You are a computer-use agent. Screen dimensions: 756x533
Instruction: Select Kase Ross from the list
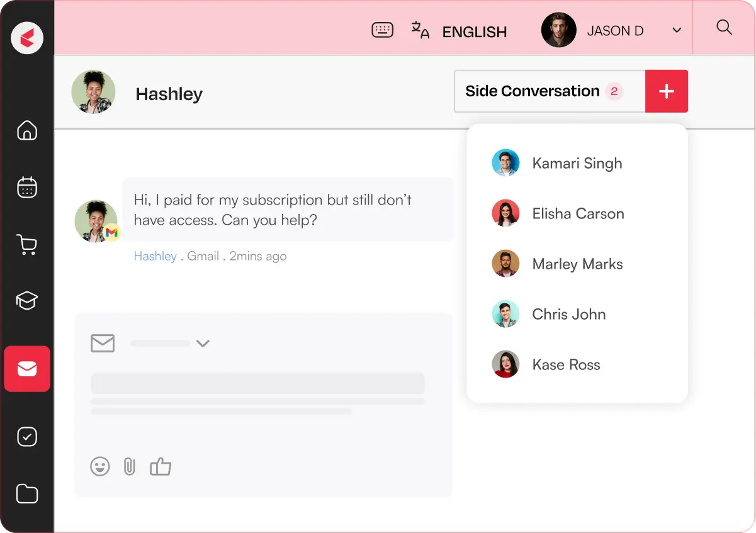(x=577, y=364)
